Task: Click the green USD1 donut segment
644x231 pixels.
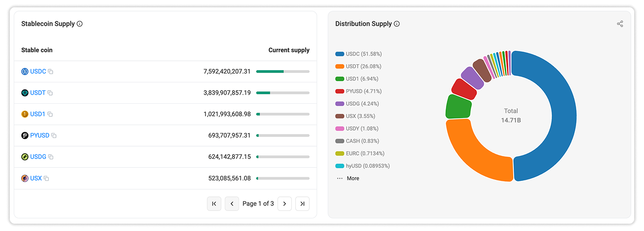Action: (x=458, y=106)
